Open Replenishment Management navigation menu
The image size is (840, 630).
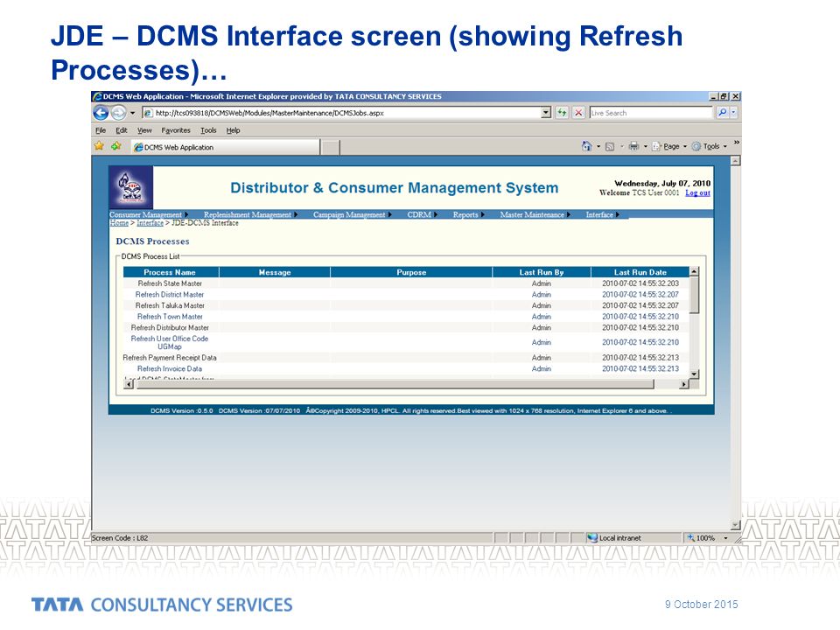tap(250, 215)
